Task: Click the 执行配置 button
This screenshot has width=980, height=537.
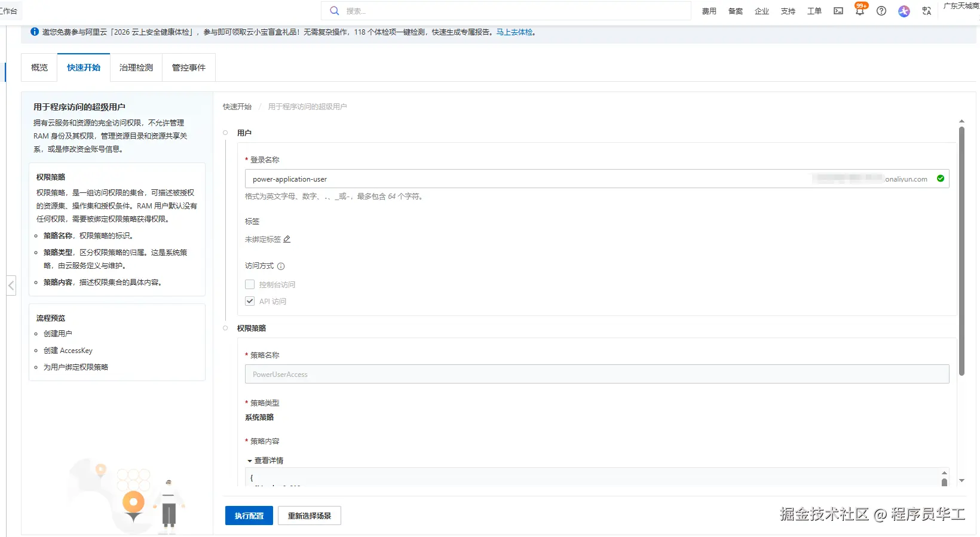Action: 249,515
